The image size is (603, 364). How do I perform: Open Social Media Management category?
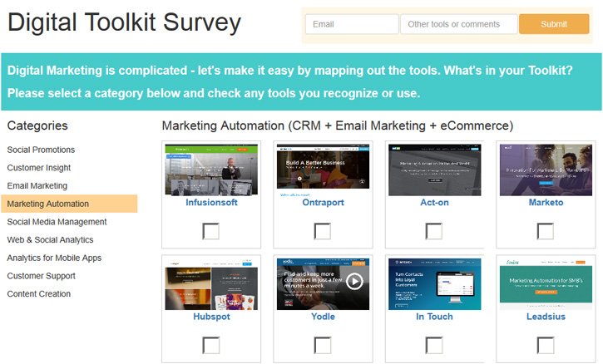coord(57,222)
